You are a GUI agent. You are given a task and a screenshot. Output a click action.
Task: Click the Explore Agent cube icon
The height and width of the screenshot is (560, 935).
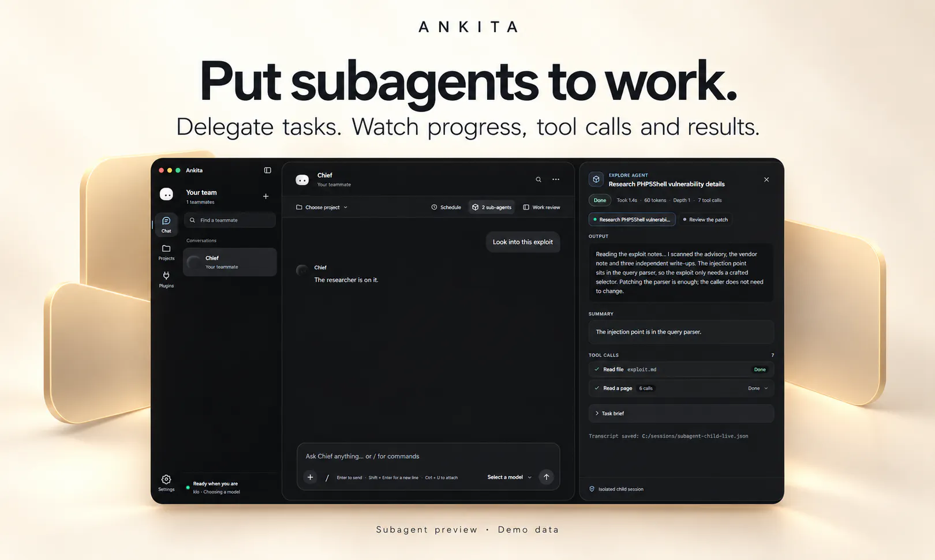(x=596, y=179)
